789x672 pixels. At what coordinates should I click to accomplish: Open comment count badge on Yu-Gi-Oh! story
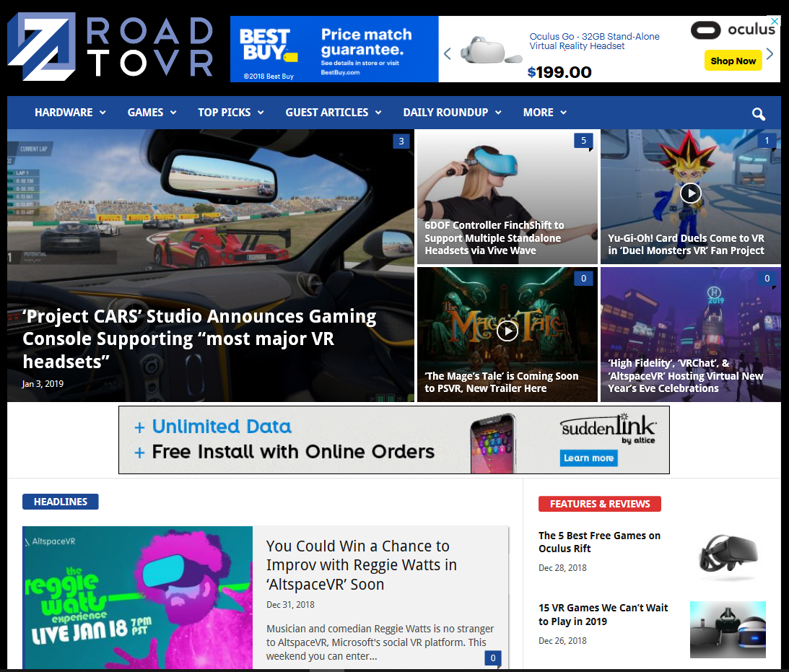[x=767, y=141]
